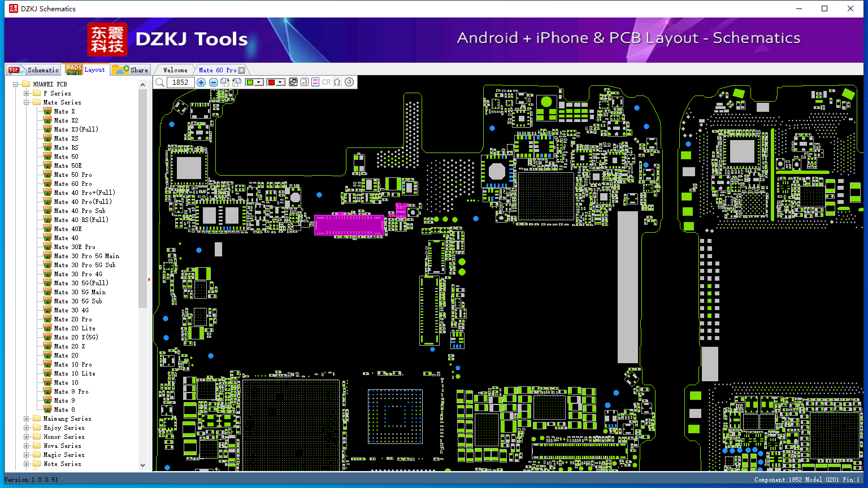Expand the Nova Series folder
The width and height of the screenshot is (868, 488).
click(x=27, y=446)
